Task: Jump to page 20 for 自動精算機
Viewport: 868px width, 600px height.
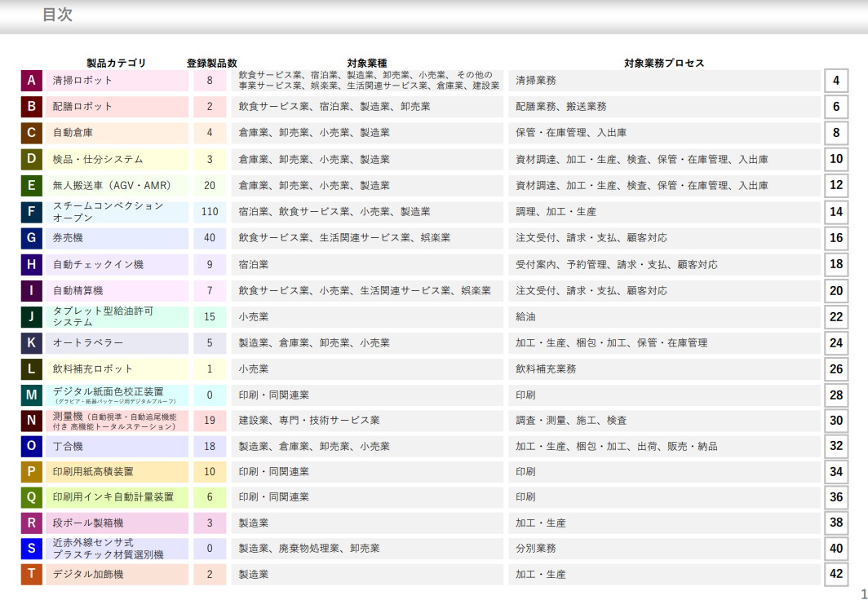Action: (836, 290)
